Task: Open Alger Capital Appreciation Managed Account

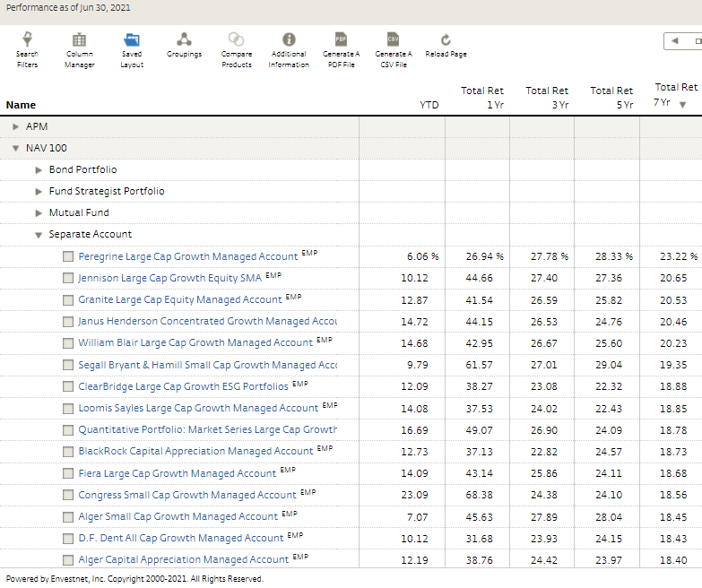Action: point(184,559)
